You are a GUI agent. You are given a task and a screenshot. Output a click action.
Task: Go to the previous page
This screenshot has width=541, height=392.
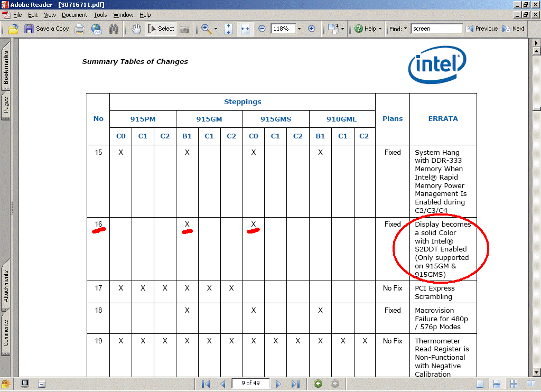(x=222, y=384)
